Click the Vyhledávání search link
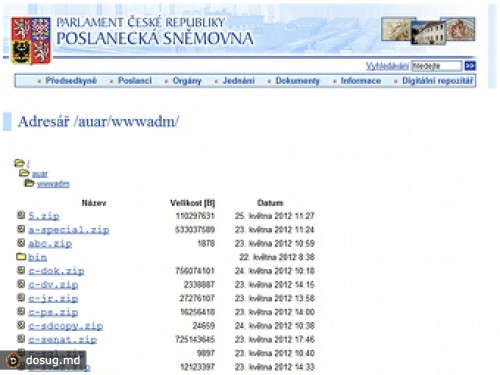This screenshot has width=500, height=375. point(387,66)
